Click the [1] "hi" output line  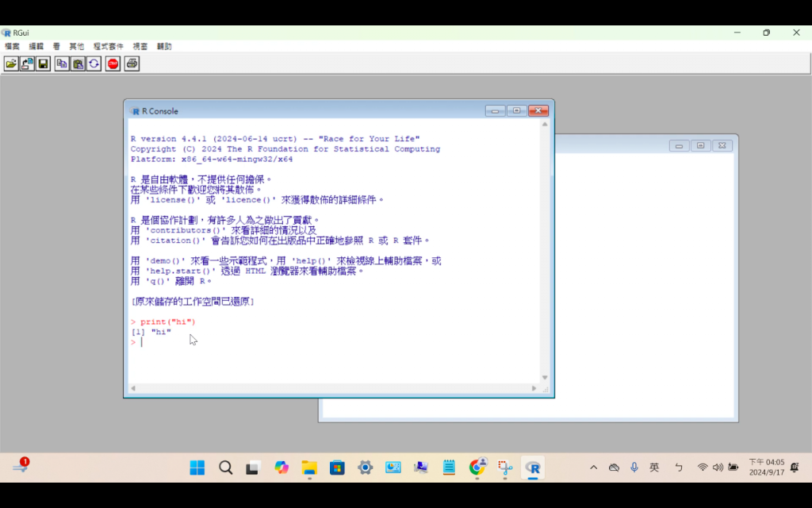pos(151,332)
